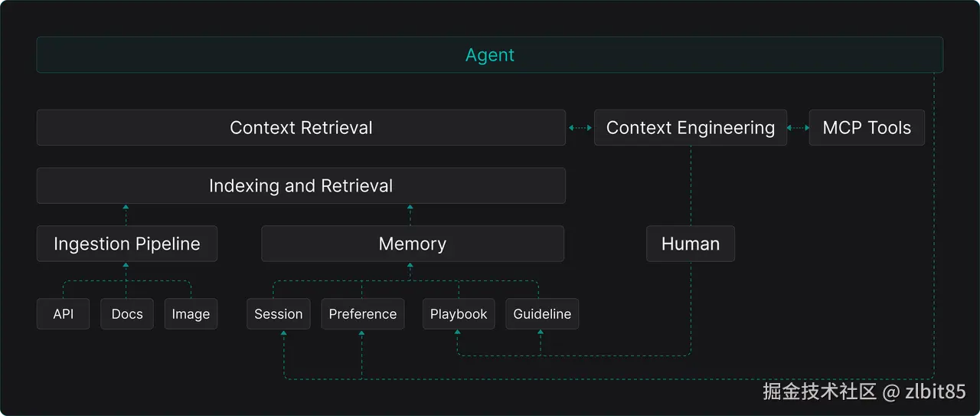Select the Guideline memory box
The image size is (980, 416).
[x=542, y=314]
